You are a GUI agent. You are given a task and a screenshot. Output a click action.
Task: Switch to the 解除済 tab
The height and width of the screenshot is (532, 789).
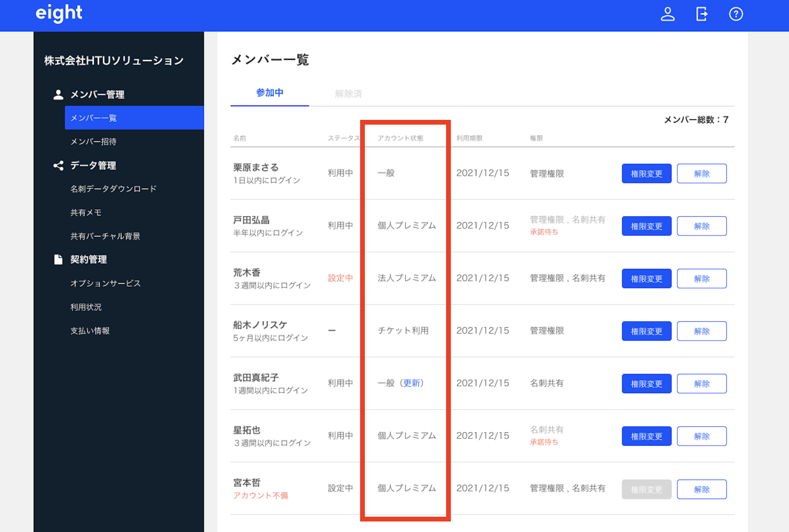pyautogui.click(x=348, y=94)
